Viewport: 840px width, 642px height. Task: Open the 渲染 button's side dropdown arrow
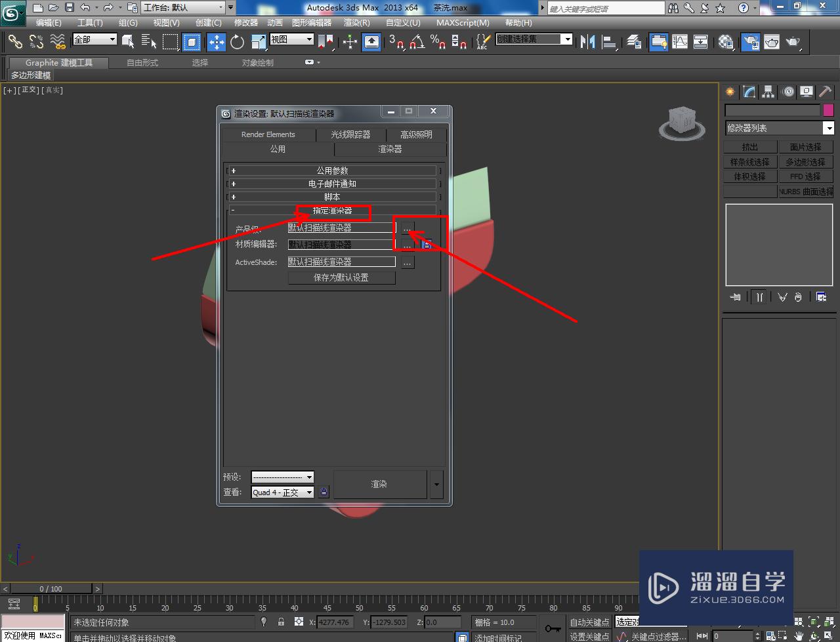pos(436,485)
